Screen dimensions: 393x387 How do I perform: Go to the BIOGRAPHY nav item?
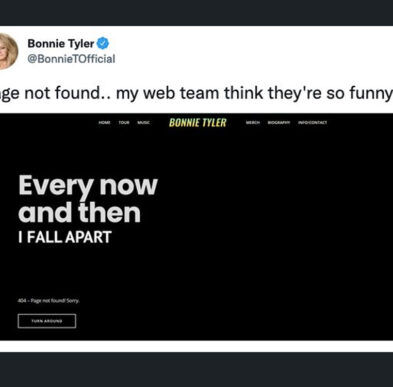click(279, 123)
